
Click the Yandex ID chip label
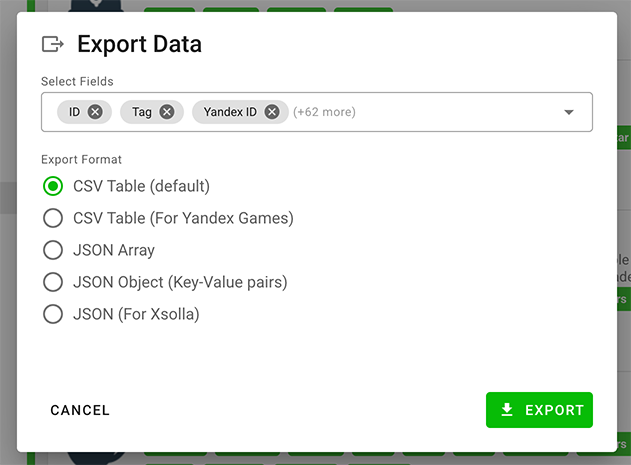point(230,112)
